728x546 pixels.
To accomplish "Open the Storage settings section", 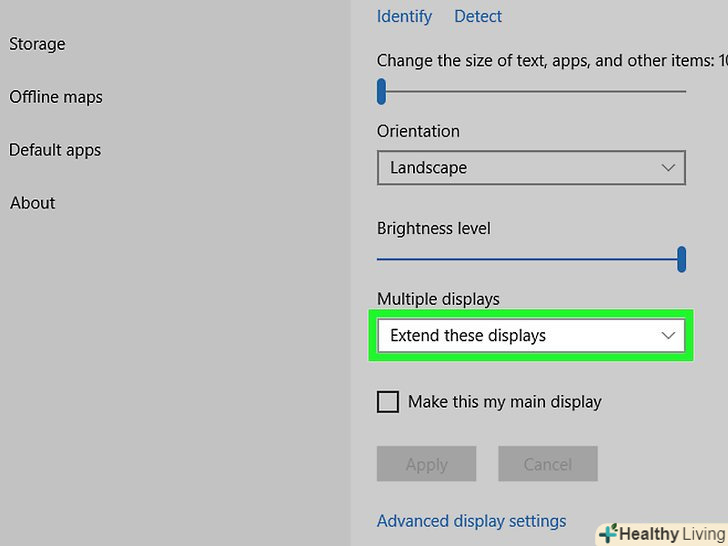I will 37,44.
